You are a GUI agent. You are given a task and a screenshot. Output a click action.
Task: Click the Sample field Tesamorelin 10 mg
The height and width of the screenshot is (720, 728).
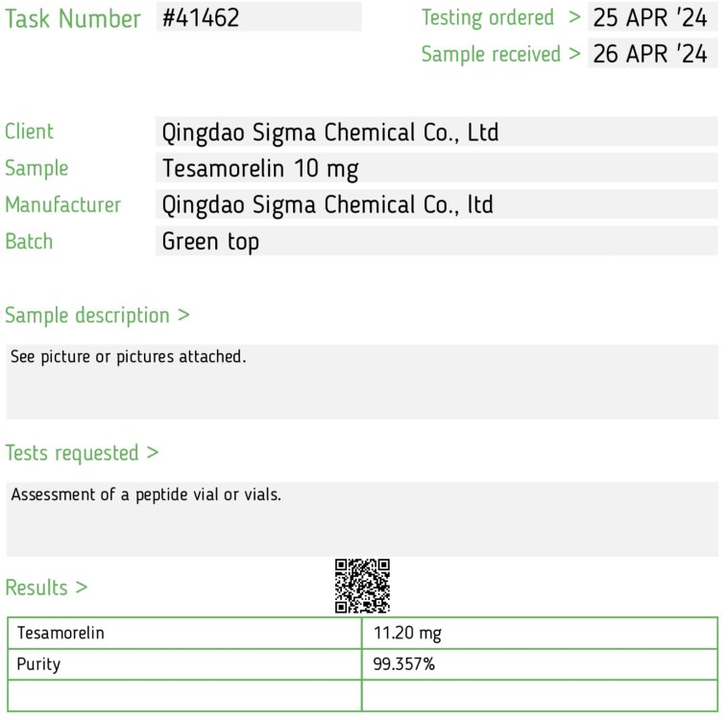[x=436, y=168]
